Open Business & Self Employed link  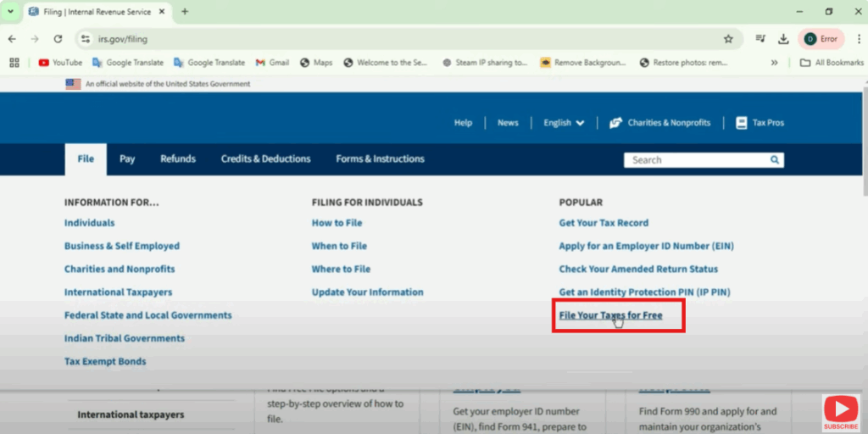tap(122, 247)
